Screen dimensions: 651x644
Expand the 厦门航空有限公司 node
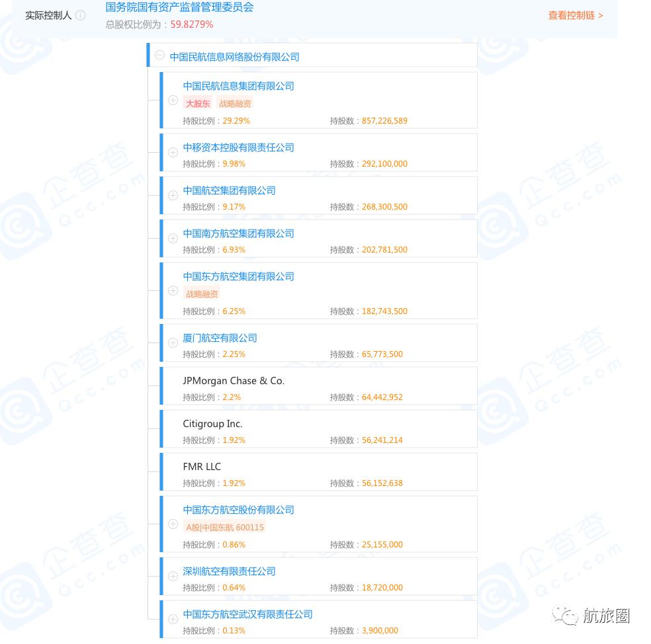click(173, 342)
